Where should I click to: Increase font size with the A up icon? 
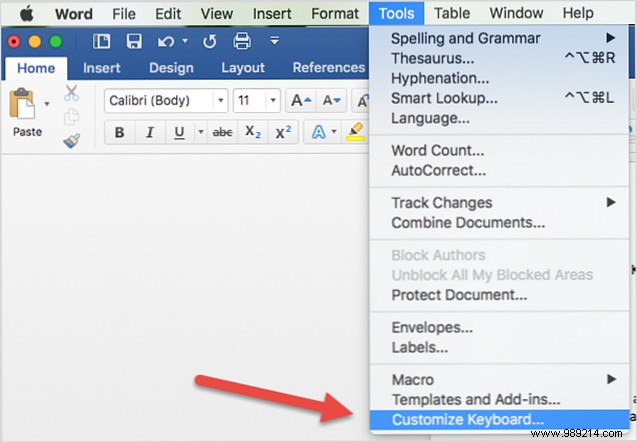(x=301, y=100)
